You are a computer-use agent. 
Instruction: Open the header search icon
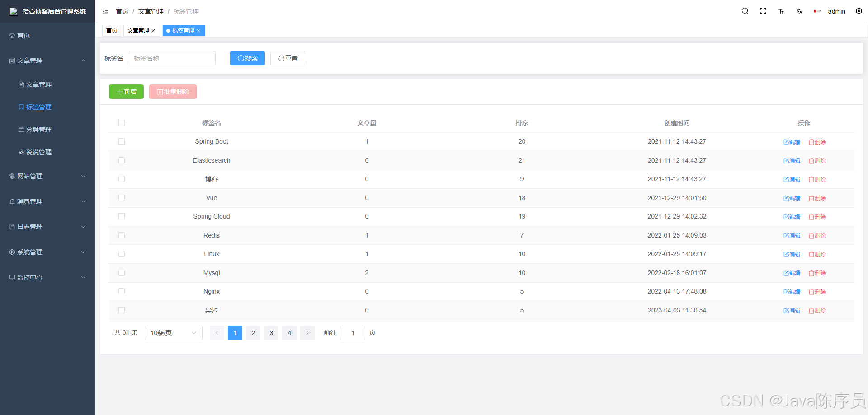click(745, 11)
